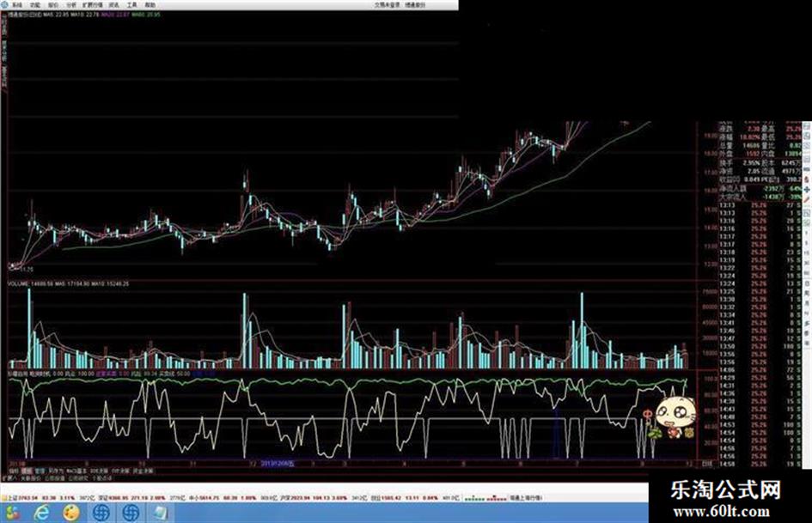Click the VOLUME indicator header text
812x523 pixels.
pos(69,283)
